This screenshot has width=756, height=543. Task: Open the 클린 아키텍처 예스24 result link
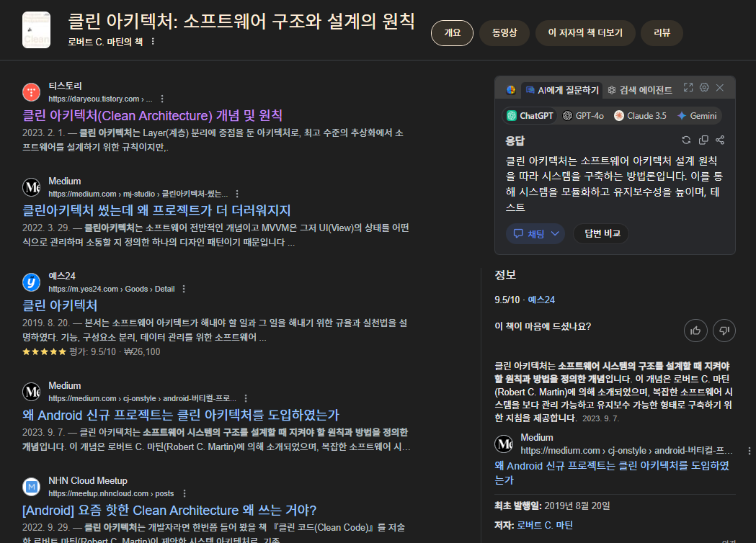pyautogui.click(x=60, y=305)
